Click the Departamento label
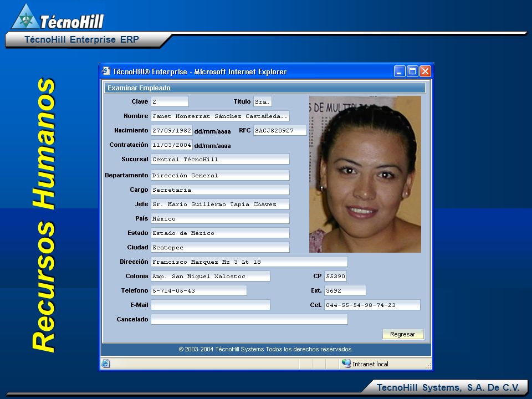 coord(126,175)
